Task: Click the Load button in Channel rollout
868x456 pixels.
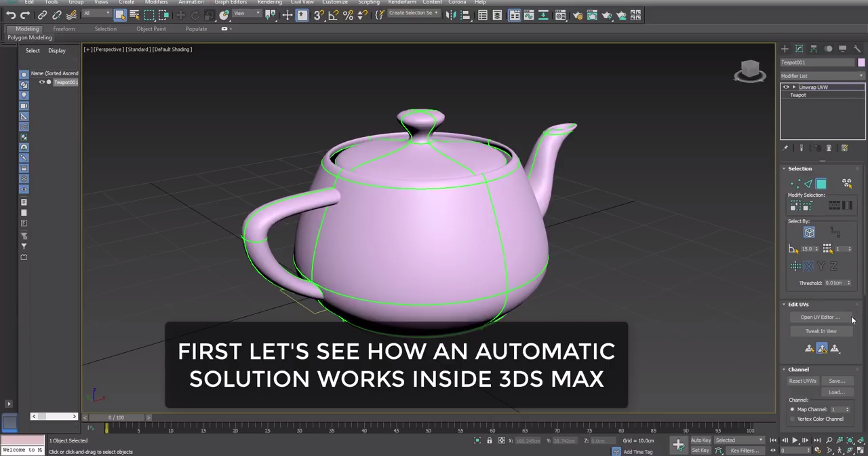Action: click(x=837, y=392)
